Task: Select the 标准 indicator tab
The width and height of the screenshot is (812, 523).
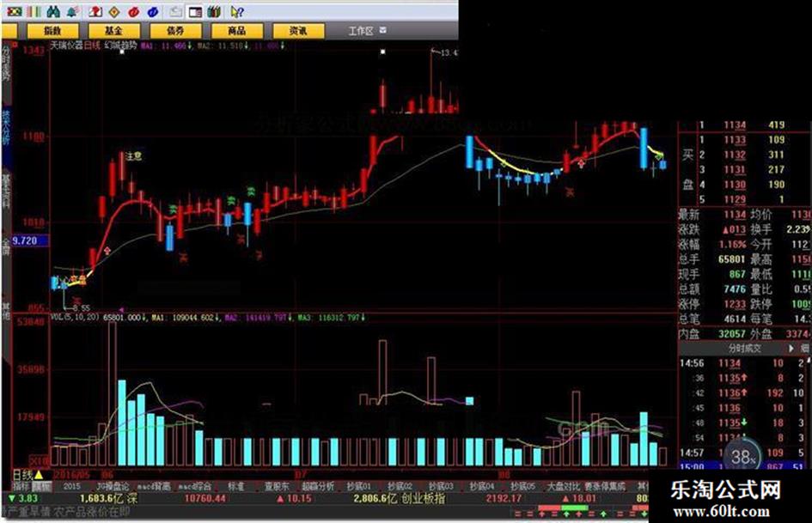Action: (235, 487)
